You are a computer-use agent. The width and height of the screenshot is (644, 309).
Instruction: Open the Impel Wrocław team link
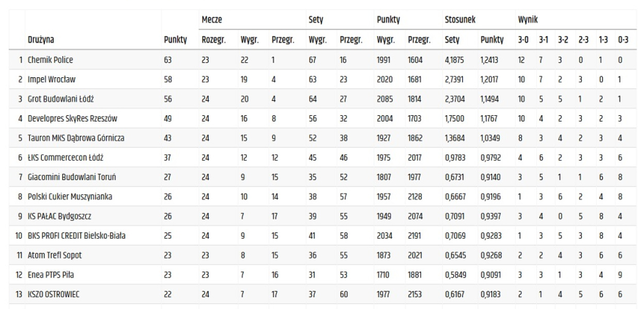pos(52,79)
